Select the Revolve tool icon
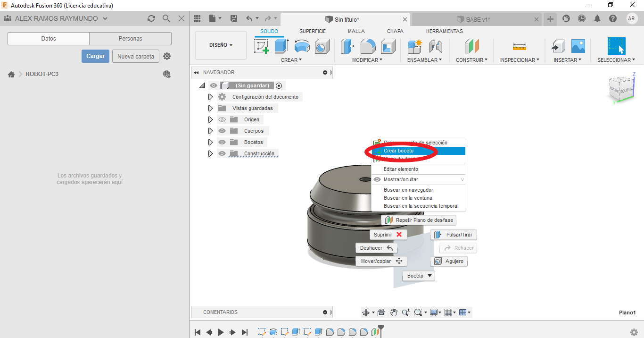Image resolution: width=644 pixels, height=338 pixels. click(302, 46)
